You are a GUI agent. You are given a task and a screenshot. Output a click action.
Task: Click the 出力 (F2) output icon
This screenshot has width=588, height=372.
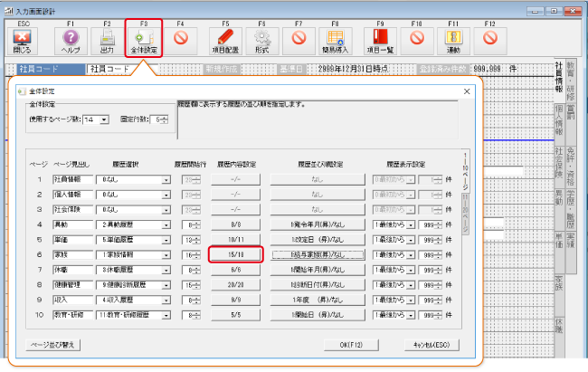click(108, 39)
